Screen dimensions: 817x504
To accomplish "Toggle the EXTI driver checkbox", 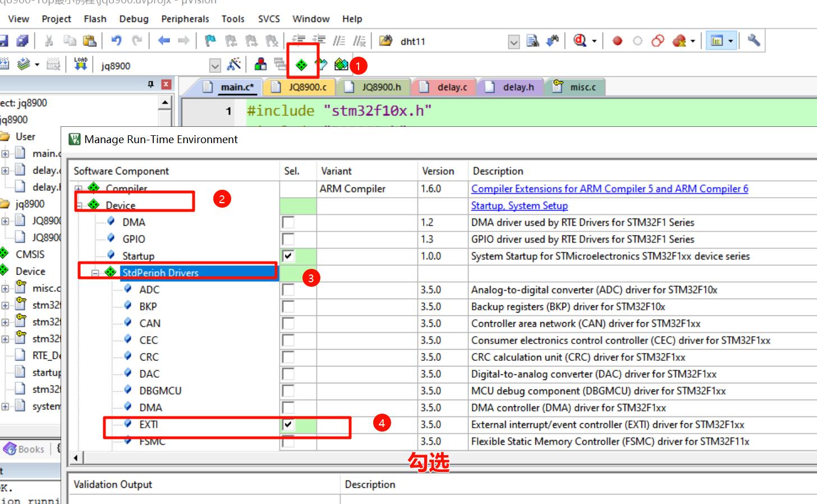I will pyautogui.click(x=288, y=424).
